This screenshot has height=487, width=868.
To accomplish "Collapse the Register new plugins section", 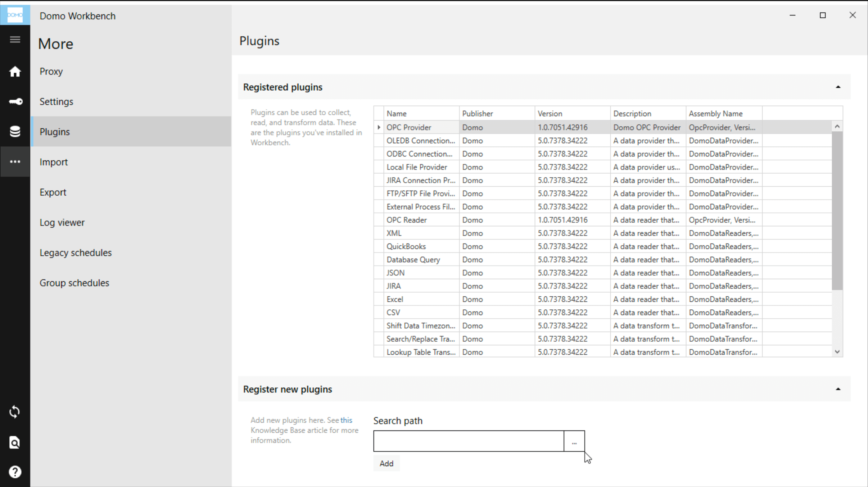I will [837, 388].
